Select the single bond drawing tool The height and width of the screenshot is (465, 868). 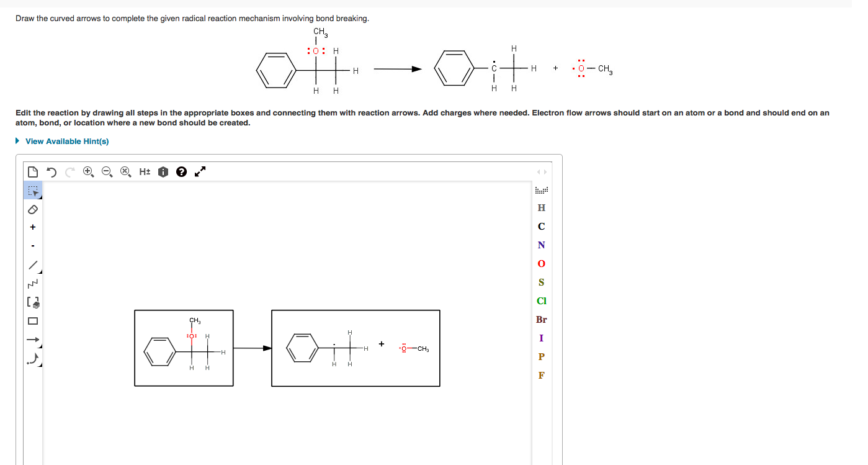tap(33, 266)
